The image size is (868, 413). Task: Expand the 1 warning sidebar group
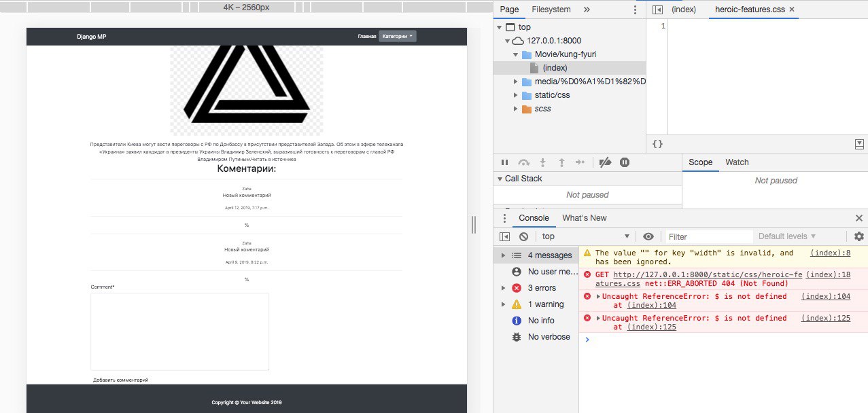tap(504, 304)
